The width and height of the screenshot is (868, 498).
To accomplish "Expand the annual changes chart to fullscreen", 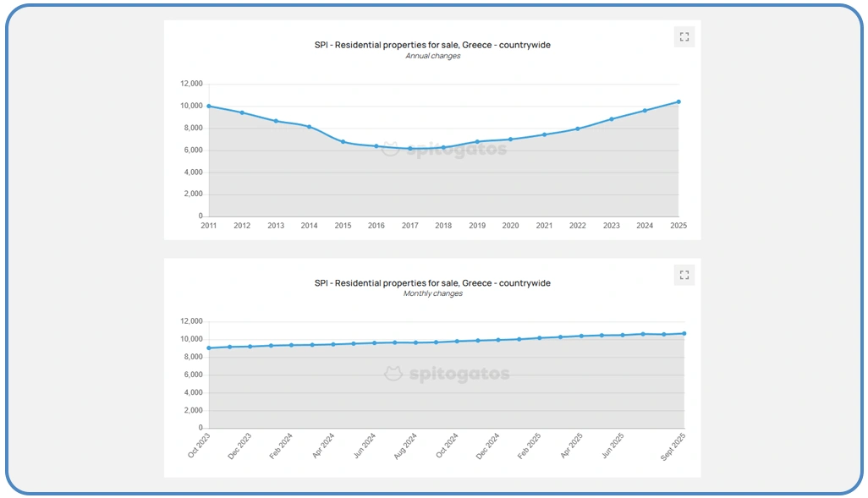I will (684, 37).
